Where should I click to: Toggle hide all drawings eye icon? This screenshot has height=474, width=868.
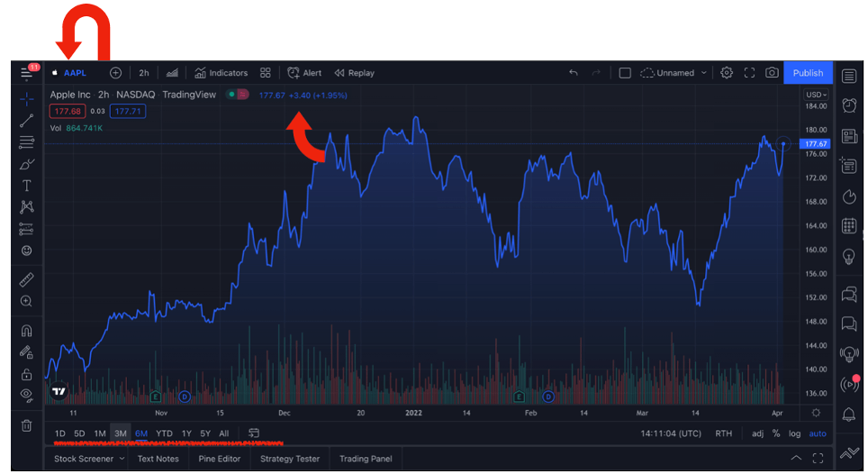click(27, 396)
